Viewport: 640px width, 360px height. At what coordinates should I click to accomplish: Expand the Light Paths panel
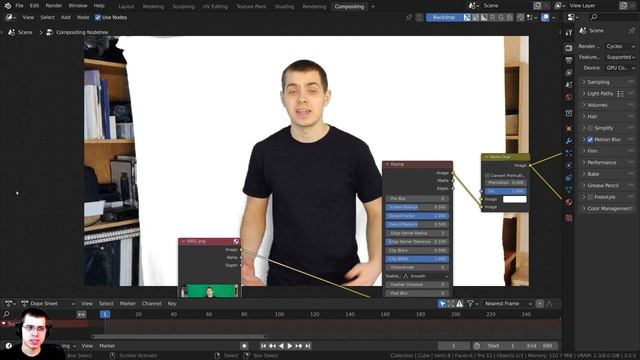(607, 93)
